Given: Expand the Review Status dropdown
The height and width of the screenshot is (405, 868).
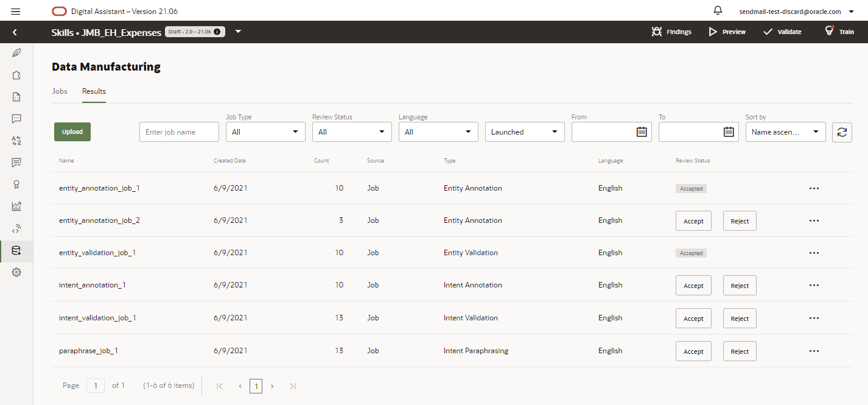Looking at the screenshot, I should 352,132.
